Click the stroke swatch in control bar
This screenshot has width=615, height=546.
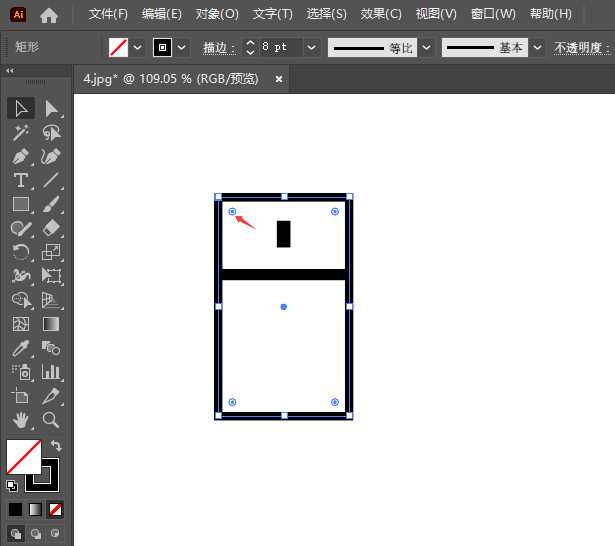pos(162,48)
